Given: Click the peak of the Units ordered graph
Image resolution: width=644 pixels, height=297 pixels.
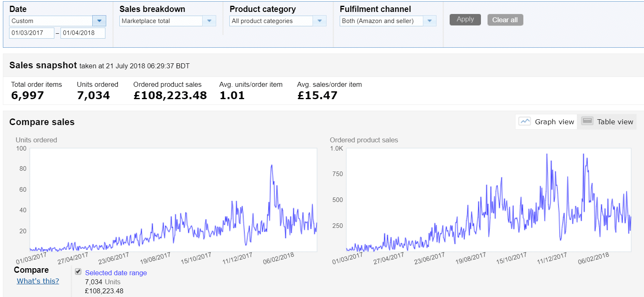Looking at the screenshot, I should (x=271, y=165).
